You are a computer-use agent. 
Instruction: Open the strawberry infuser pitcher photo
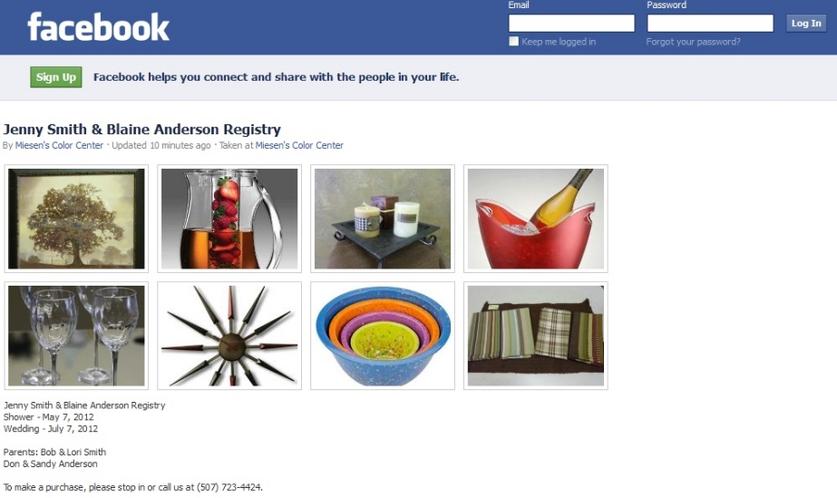point(230,218)
